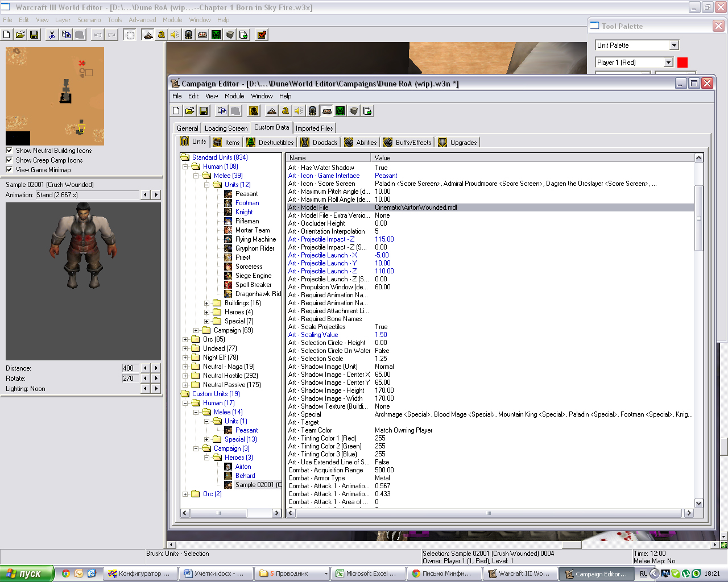
Task: Open the Import Manager icon in World Editor toolbar
Action: click(x=243, y=35)
